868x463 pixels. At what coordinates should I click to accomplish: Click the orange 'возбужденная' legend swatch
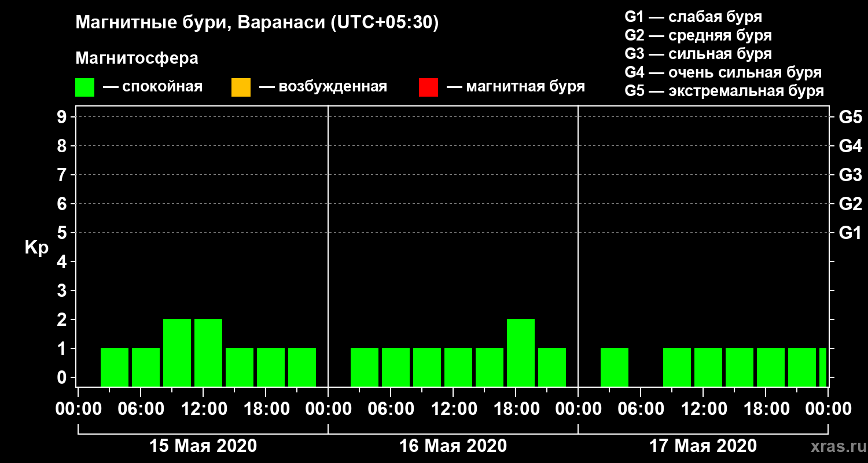tap(241, 87)
